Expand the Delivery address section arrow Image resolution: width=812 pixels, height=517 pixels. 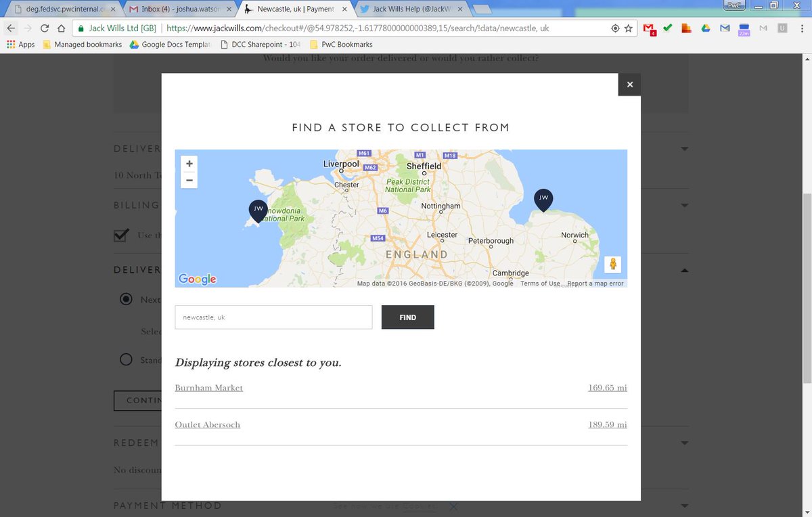point(684,149)
